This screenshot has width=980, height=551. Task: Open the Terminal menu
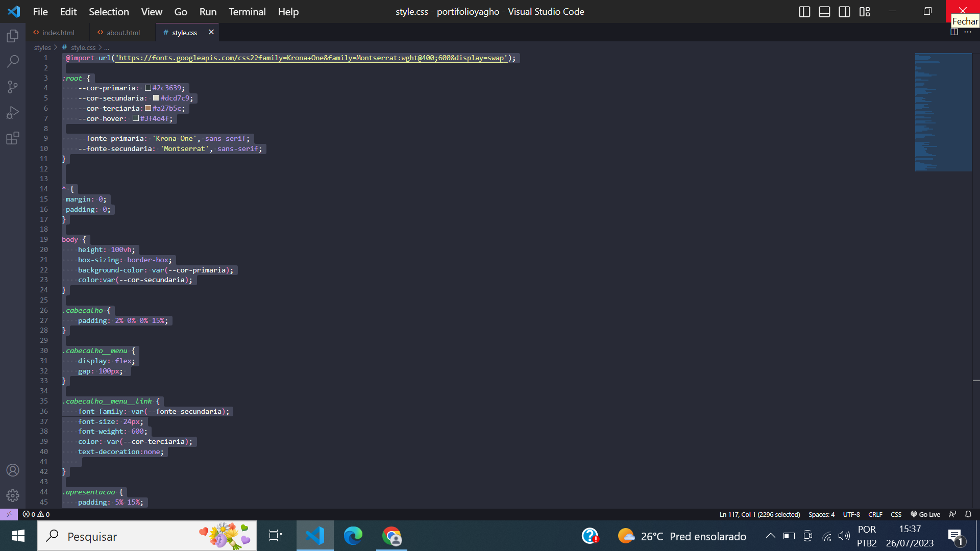(x=247, y=11)
